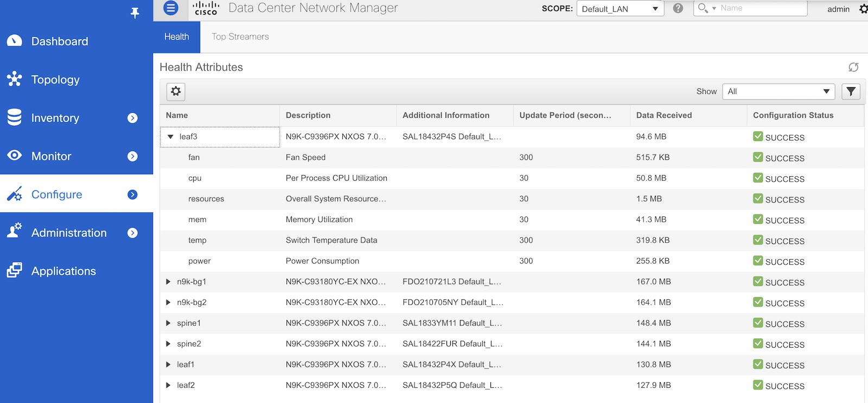
Task: Expand the n9k-bg1 row
Action: coord(168,282)
